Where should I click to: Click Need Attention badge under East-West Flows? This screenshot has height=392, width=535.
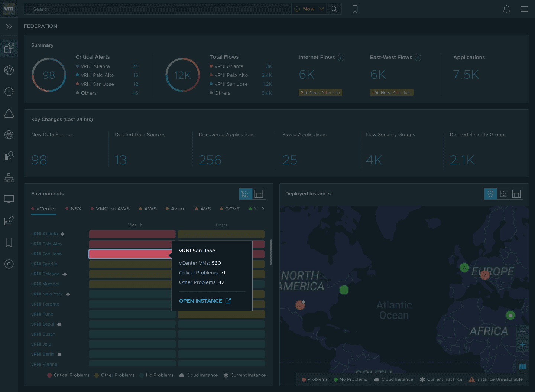tap(392, 92)
